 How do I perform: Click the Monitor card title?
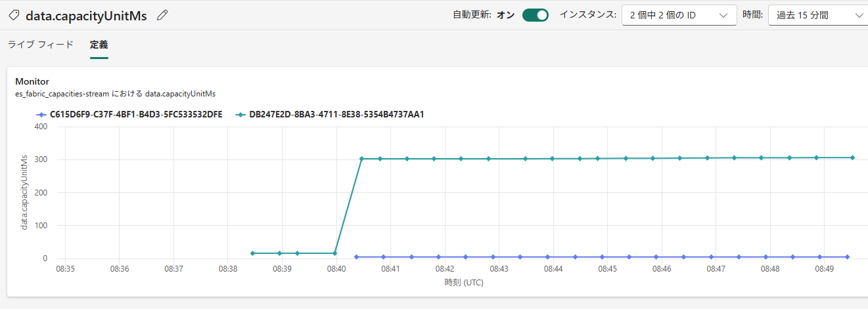[x=32, y=81]
